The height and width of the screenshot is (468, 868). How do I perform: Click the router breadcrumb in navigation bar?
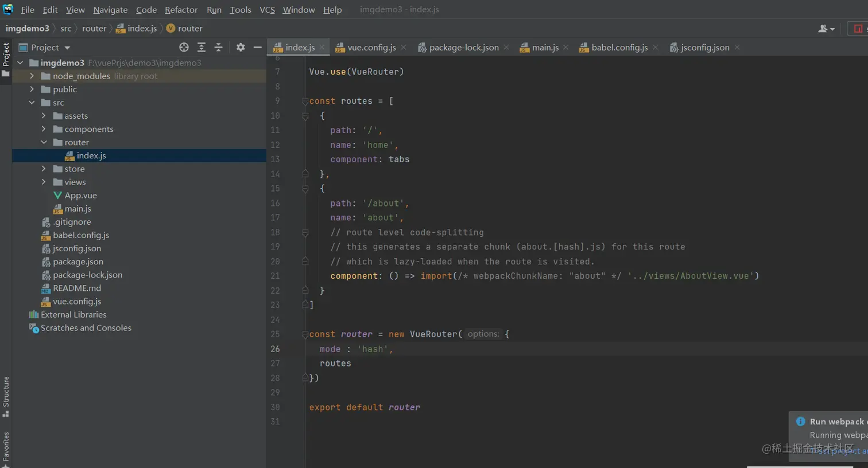coord(94,29)
